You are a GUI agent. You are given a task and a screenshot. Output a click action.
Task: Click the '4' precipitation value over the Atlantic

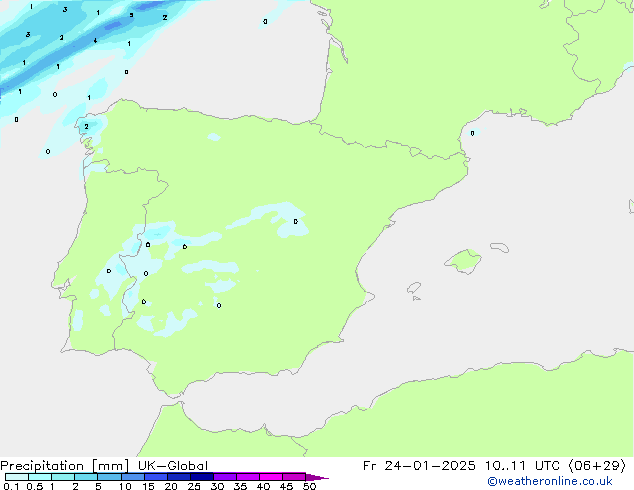(x=95, y=40)
